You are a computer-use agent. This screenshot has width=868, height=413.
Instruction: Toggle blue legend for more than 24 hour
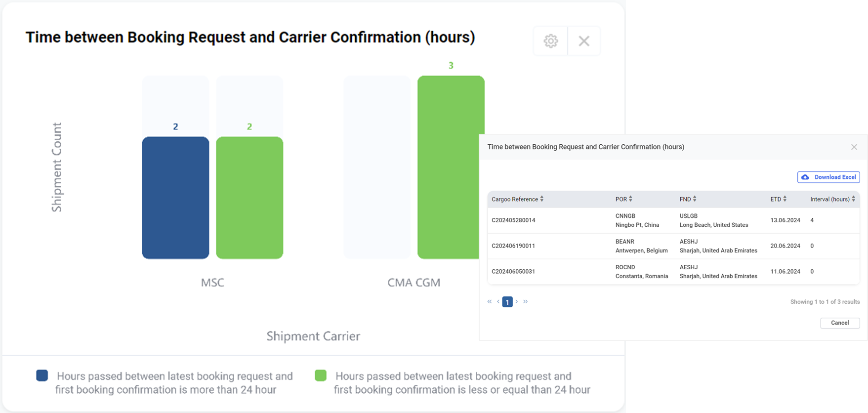tap(42, 375)
